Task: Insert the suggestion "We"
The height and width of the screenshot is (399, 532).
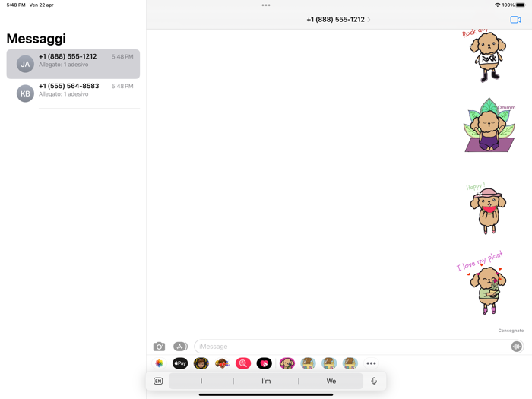Action: pos(331,381)
